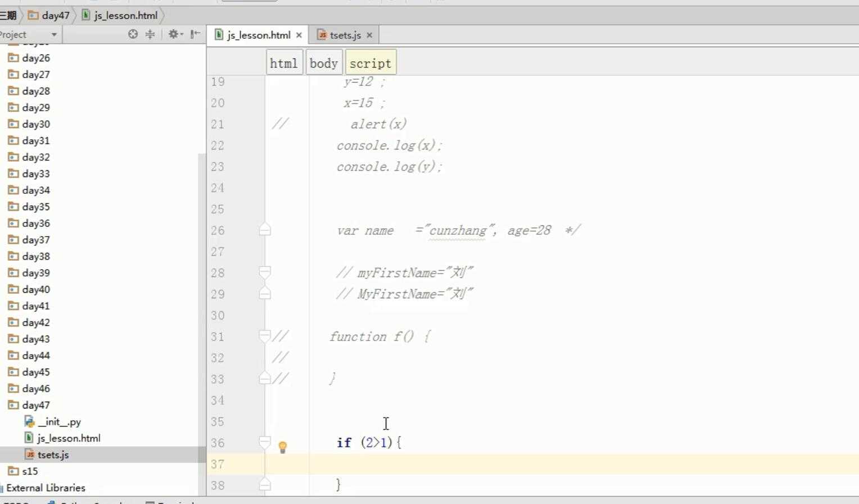
Task: Click line number 36 in the gutter
Action: pos(218,442)
